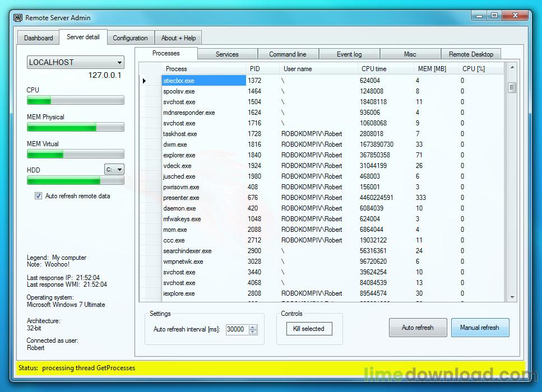The height and width of the screenshot is (392, 542).
Task: Click the Auto refresh button
Action: coord(418,328)
